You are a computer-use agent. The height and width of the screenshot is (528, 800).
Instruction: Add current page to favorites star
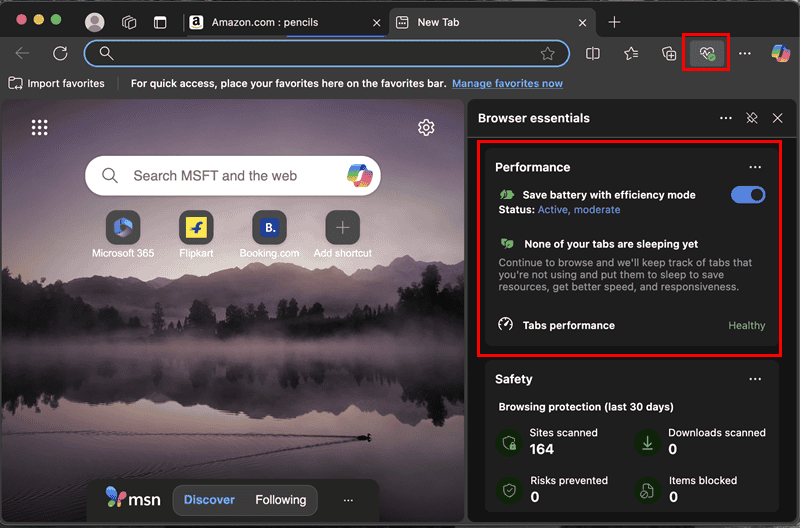pos(547,53)
